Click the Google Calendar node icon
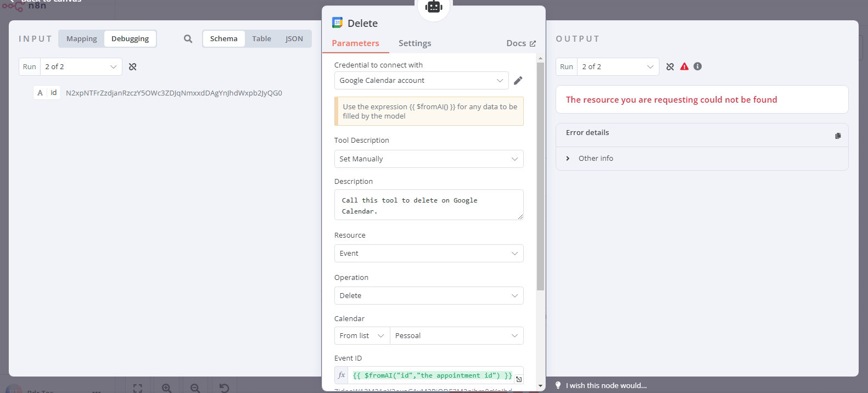The height and width of the screenshot is (393, 868). tap(337, 23)
